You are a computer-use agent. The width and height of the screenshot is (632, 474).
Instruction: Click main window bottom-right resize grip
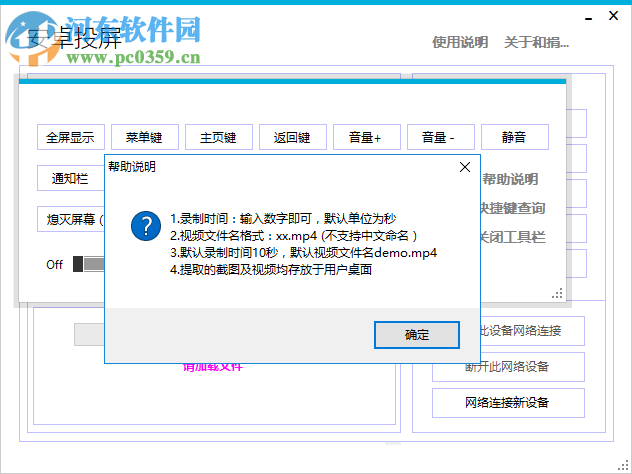pyautogui.click(x=624, y=466)
